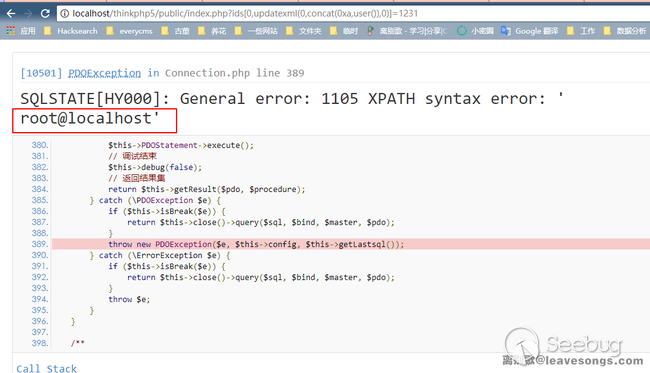The height and width of the screenshot is (373, 650).
Task: Open the 小密圈 bookmark
Action: point(475,31)
